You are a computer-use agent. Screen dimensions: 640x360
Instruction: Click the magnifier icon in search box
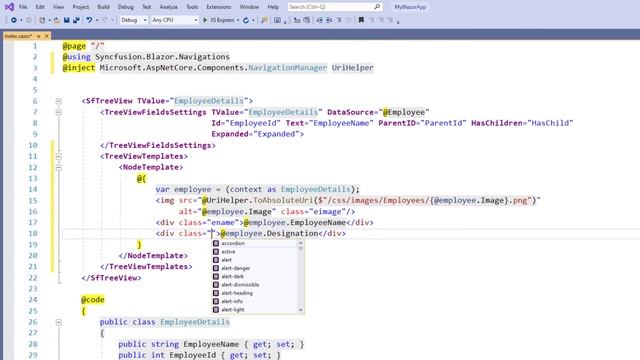377,7
